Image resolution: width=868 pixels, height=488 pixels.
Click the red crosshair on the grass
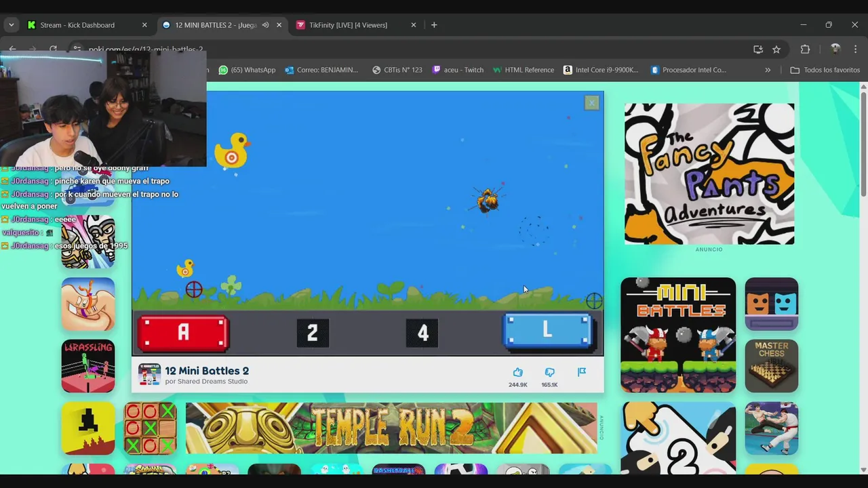coord(194,289)
